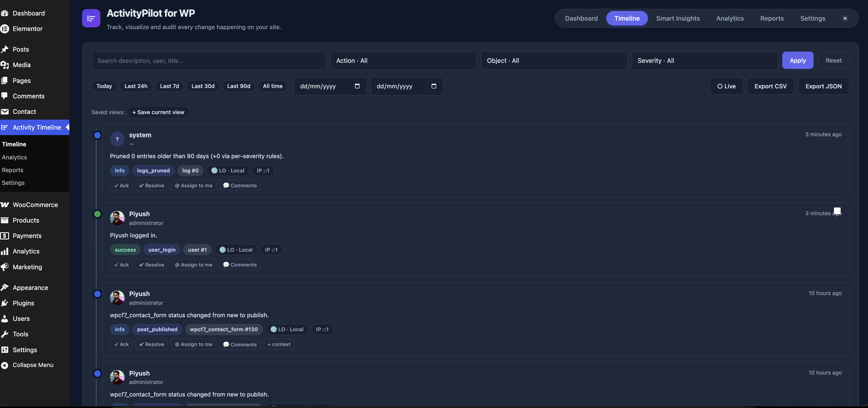Click the Comments bubble icon in sidebar

4,96
